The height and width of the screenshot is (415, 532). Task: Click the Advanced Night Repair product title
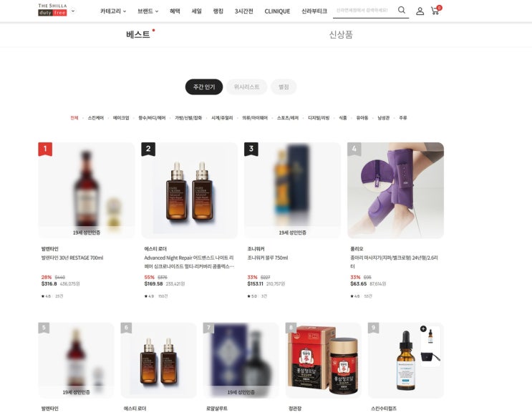(x=189, y=262)
